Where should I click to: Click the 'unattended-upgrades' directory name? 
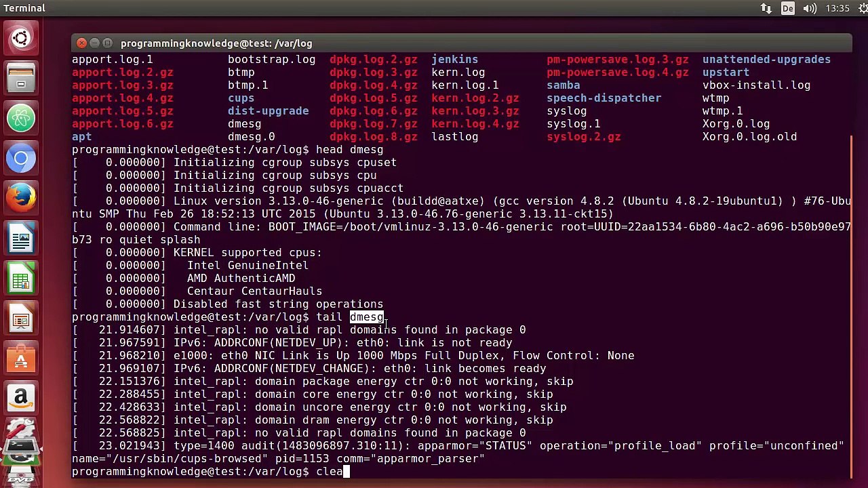pyautogui.click(x=767, y=60)
